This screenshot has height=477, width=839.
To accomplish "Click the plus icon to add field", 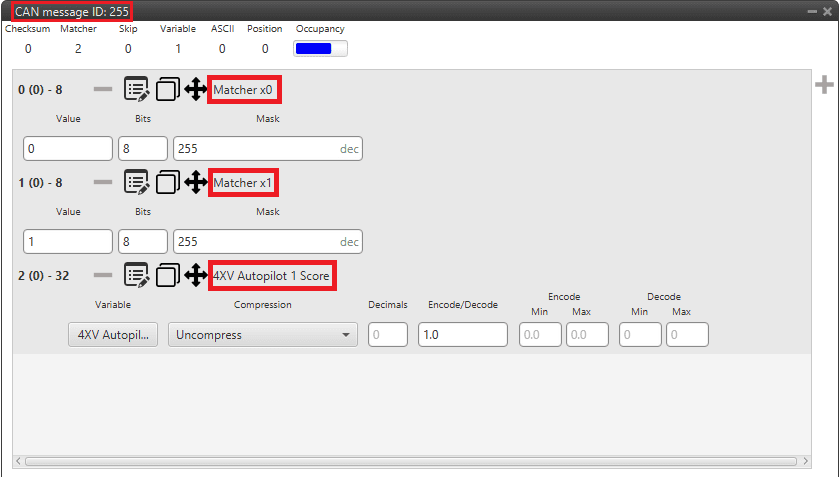I will 824,86.
